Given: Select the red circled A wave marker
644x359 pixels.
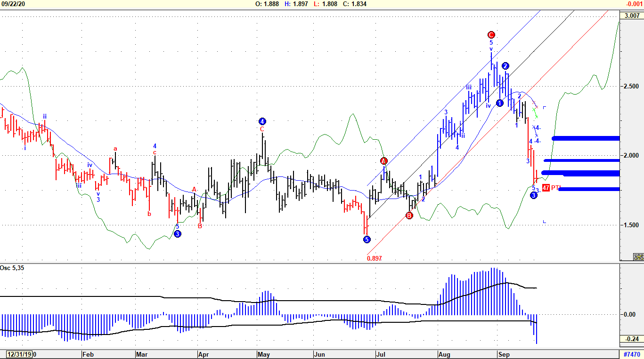Looking at the screenshot, I should pos(383,161).
